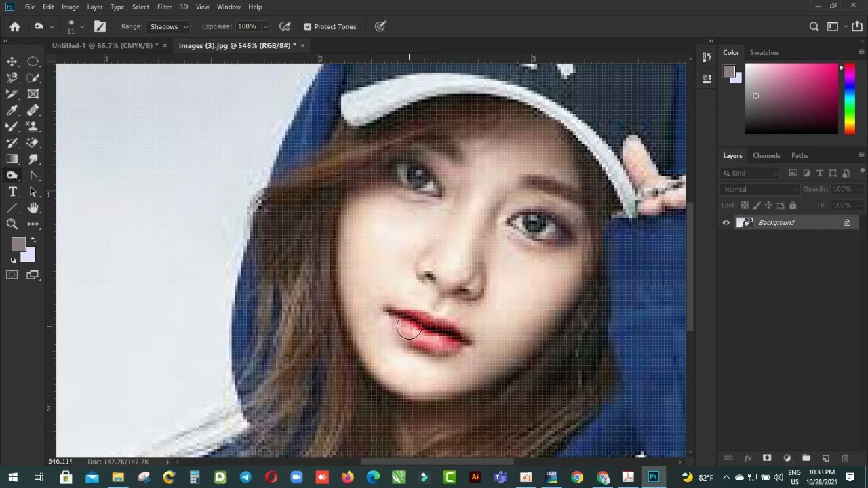Select the Eyedropper tool
Viewport: 868px width, 488px height.
tap(12, 110)
